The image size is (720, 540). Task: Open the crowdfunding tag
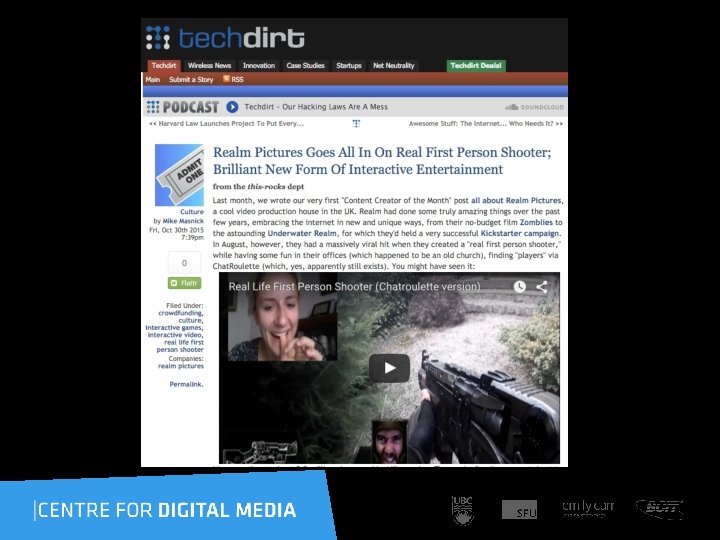(180, 313)
